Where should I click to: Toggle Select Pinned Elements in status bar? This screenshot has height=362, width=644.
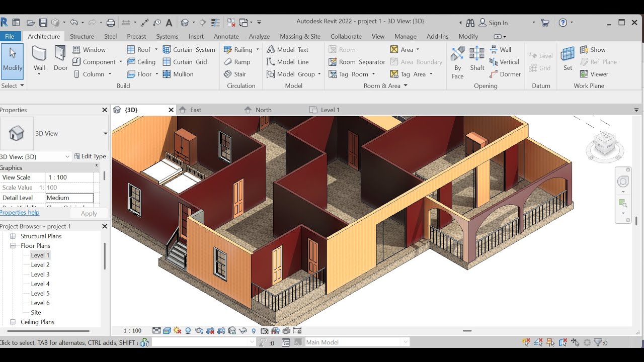click(550, 342)
